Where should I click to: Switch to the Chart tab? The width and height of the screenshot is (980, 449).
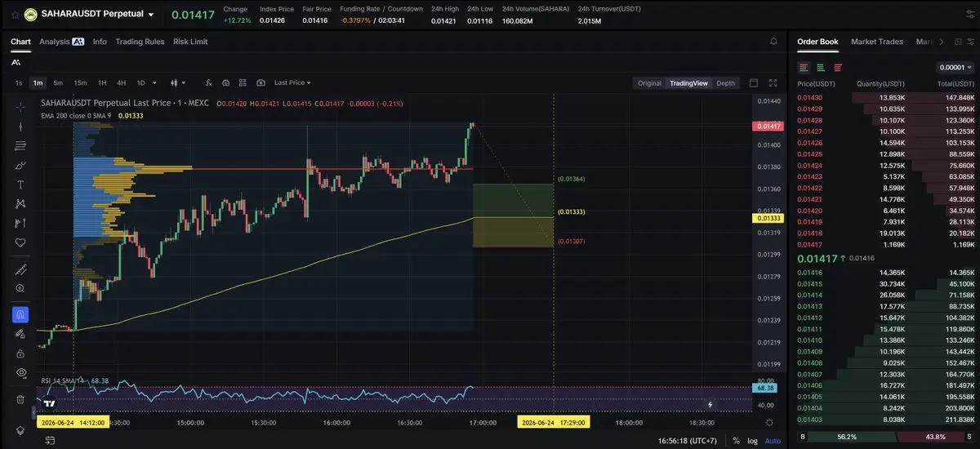pyautogui.click(x=20, y=42)
